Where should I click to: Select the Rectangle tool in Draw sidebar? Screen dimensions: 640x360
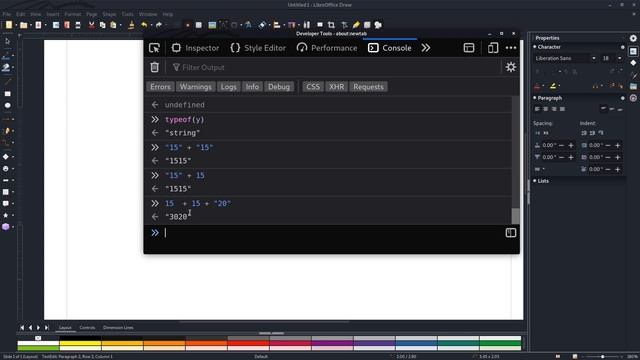click(x=7, y=93)
